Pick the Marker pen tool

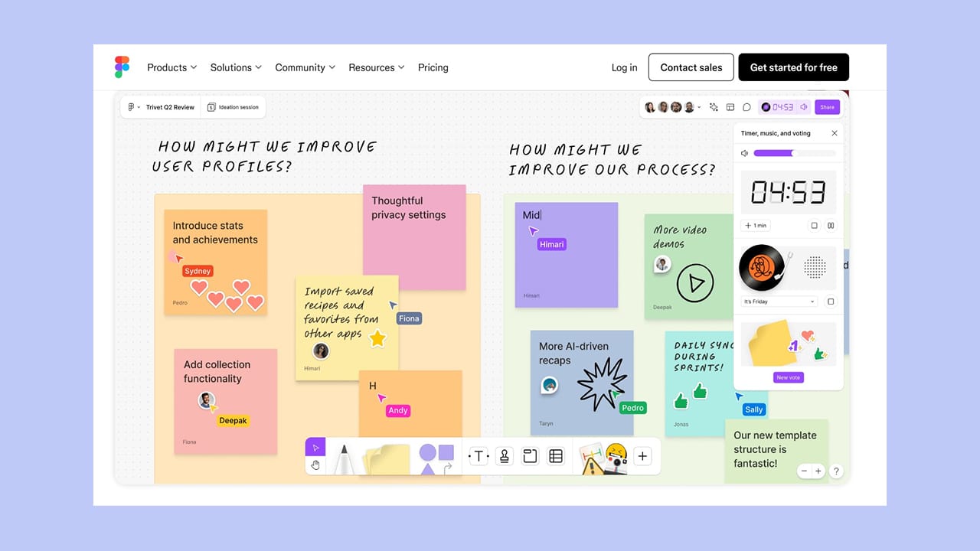tap(344, 458)
